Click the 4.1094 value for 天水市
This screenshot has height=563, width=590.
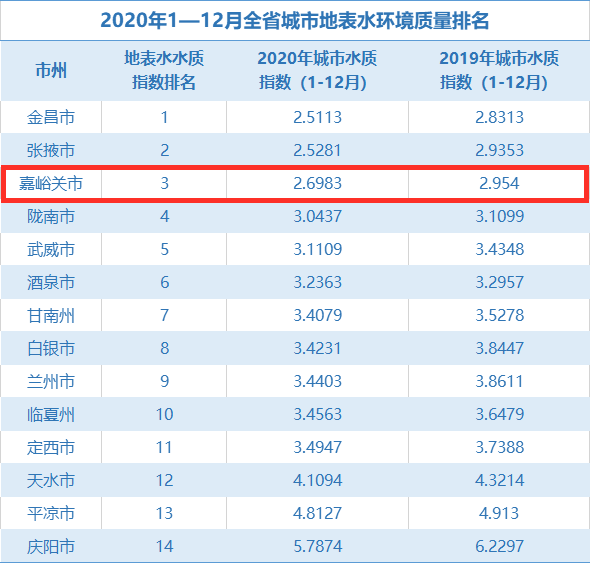(x=317, y=481)
